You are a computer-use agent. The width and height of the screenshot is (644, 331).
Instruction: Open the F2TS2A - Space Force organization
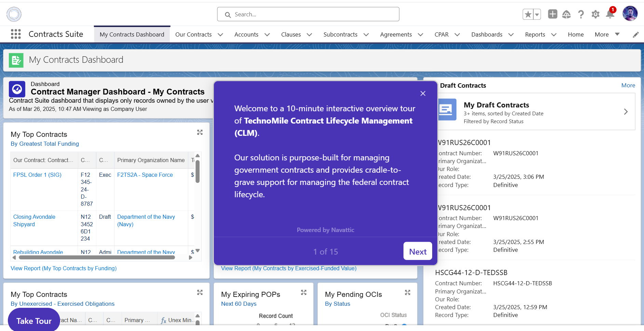pos(145,175)
